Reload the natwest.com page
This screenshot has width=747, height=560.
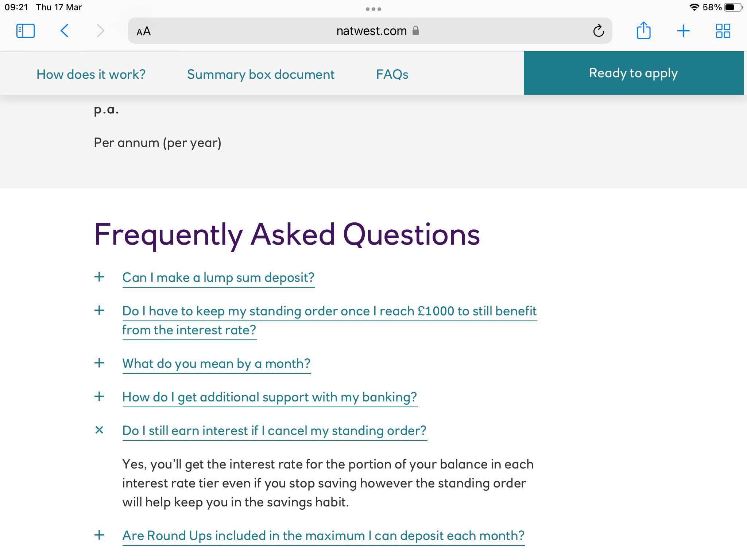coord(599,31)
